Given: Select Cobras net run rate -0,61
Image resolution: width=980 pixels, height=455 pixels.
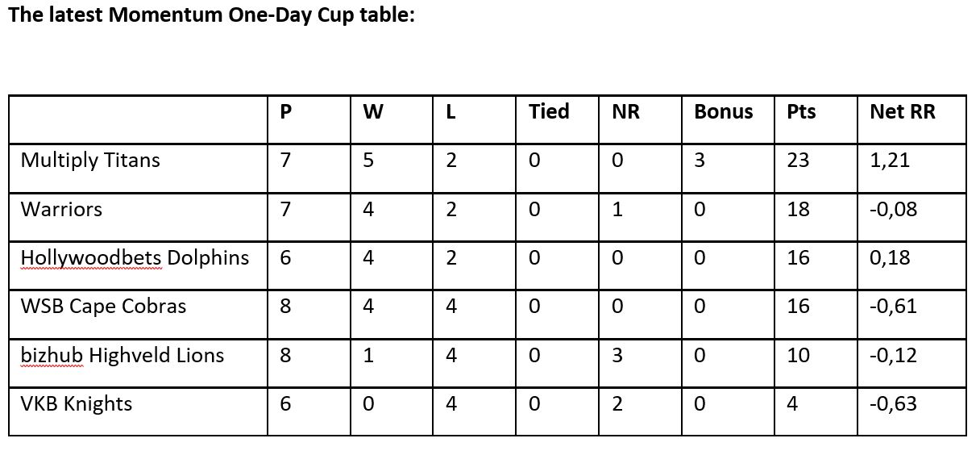Looking at the screenshot, I should pyautogui.click(x=894, y=307).
